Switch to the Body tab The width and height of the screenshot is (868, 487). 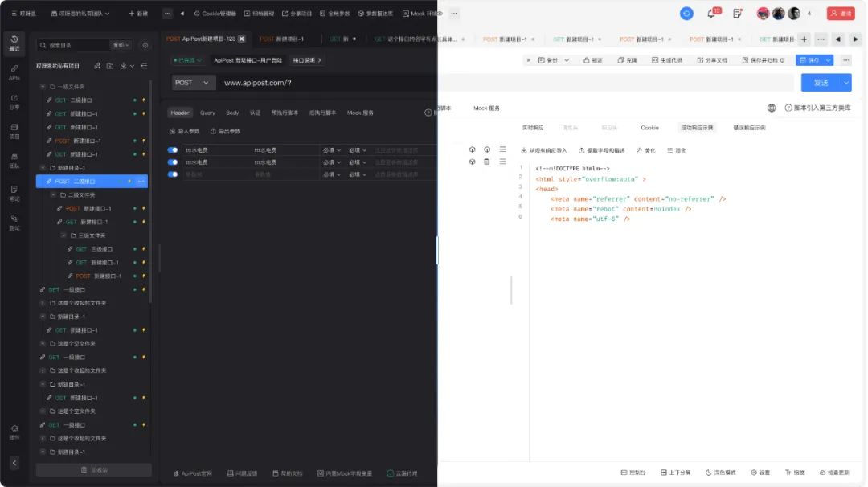[x=232, y=113]
